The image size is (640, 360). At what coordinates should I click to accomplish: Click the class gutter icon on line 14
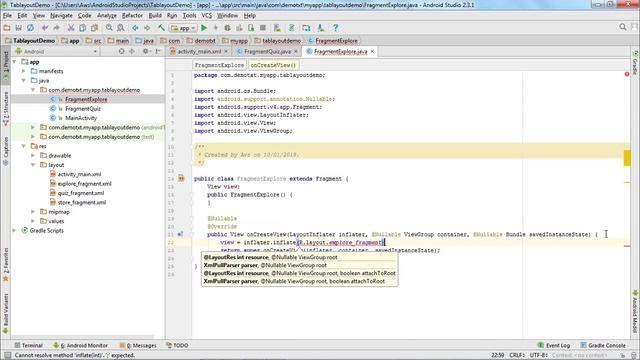[x=181, y=178]
